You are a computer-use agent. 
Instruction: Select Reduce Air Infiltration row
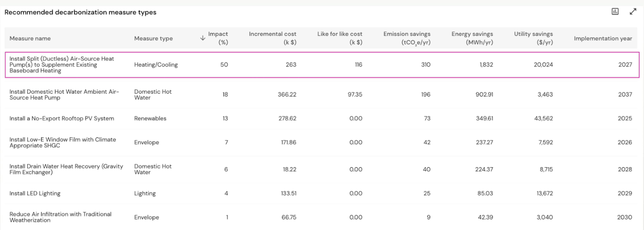pos(60,217)
